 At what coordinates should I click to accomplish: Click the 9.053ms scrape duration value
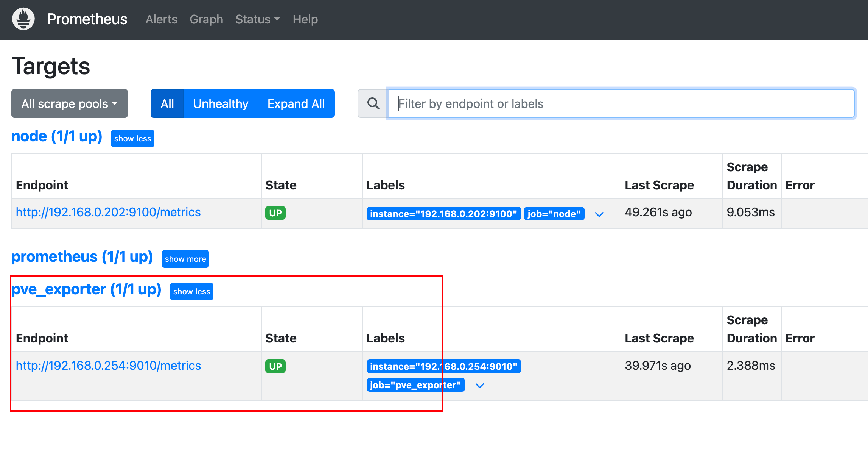click(x=751, y=212)
